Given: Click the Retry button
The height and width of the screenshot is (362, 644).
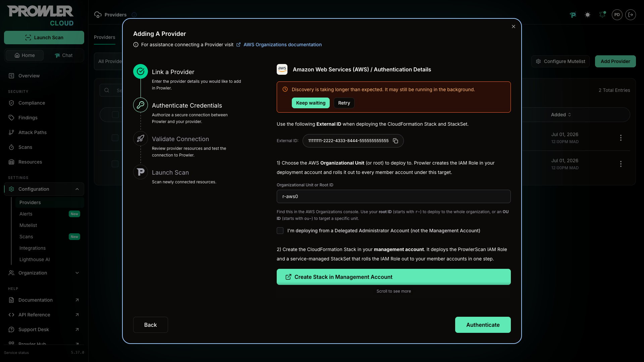Looking at the screenshot, I should 344,103.
